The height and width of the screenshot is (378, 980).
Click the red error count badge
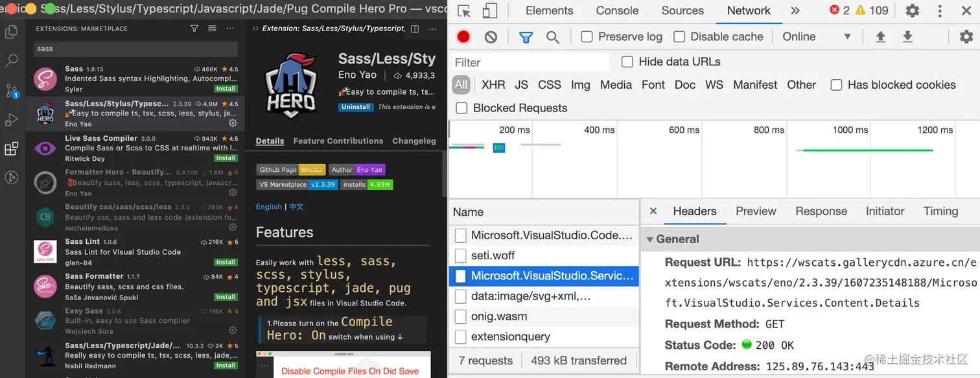point(839,10)
